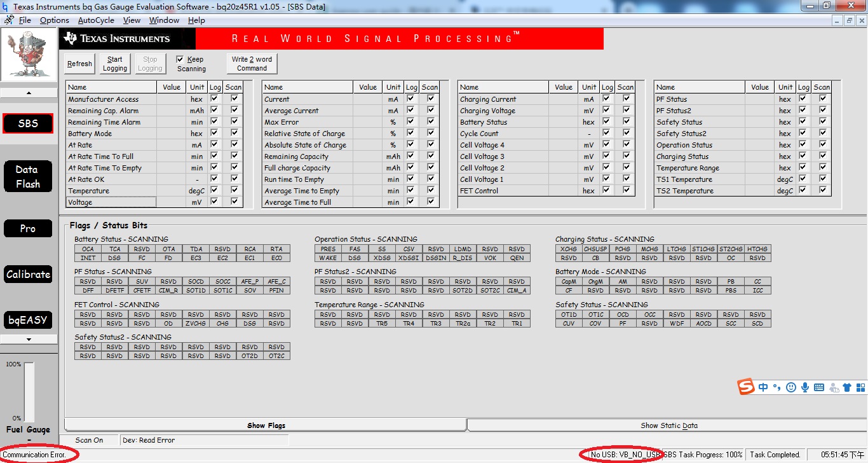Click the Stop Logging button

(x=150, y=64)
